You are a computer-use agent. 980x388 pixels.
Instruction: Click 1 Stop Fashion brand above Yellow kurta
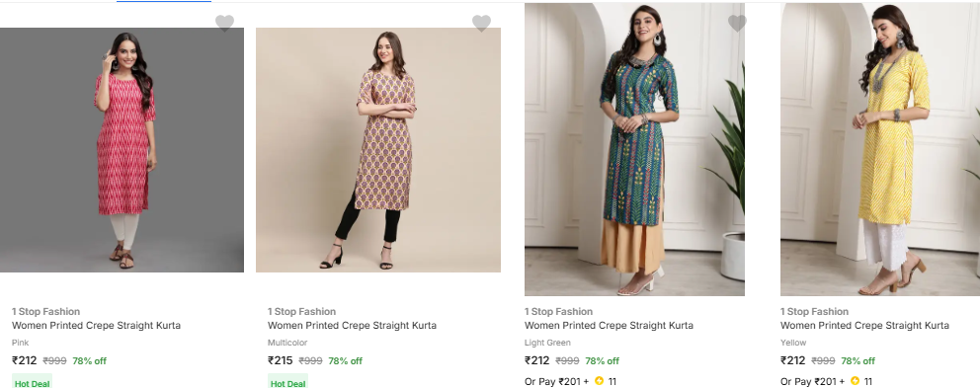click(814, 311)
